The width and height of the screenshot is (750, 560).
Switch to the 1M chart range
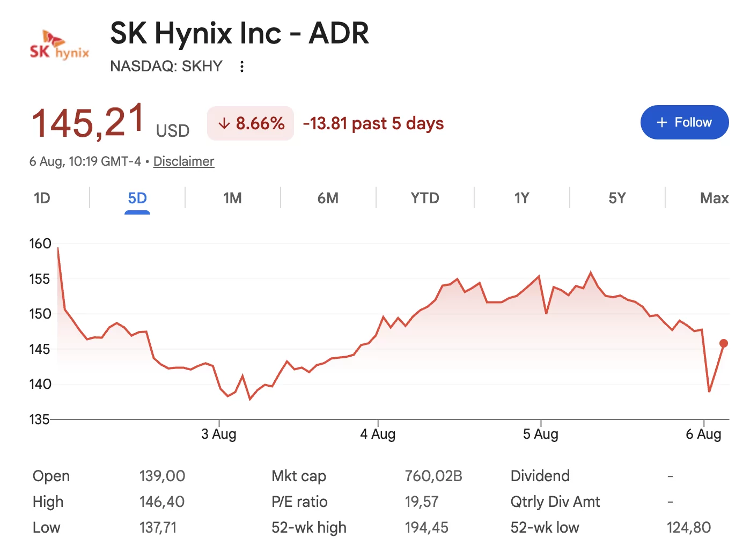[232, 198]
